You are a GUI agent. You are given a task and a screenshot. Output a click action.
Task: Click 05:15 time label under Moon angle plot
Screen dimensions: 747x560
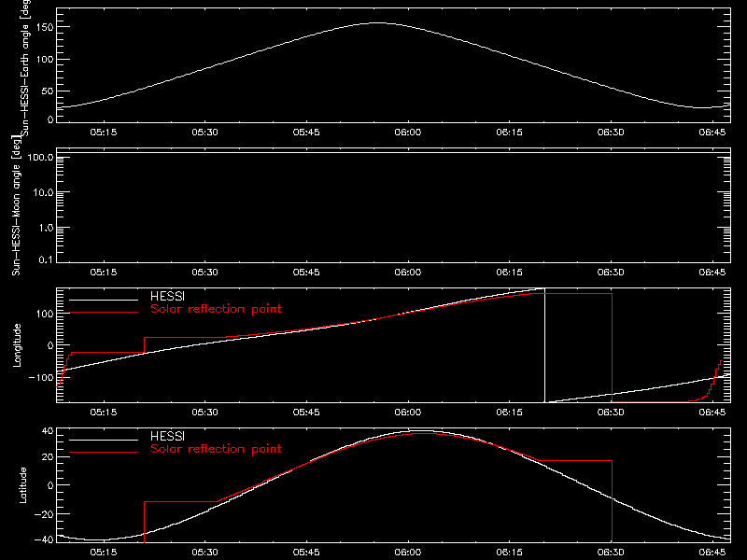(x=104, y=272)
